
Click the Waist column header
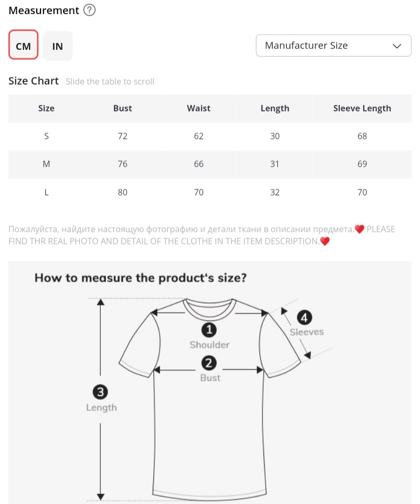[198, 108]
